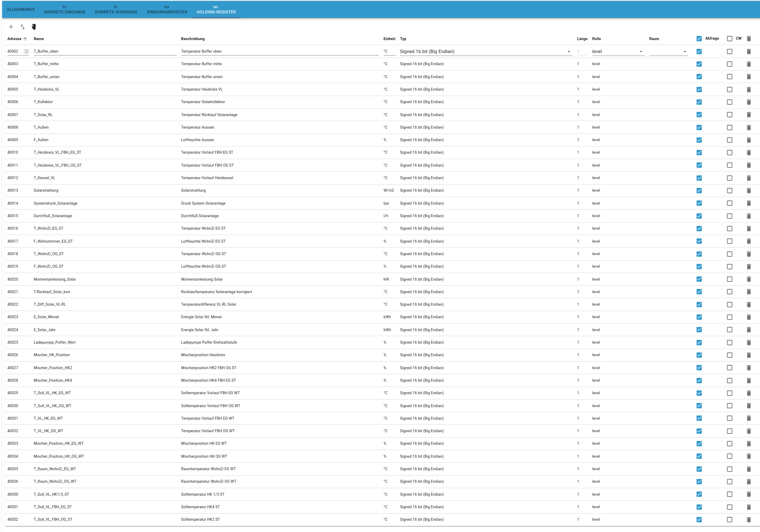760x532 pixels.
Task: Select description Temperaturdifferenz VL-RL Solar
Action: point(209,304)
